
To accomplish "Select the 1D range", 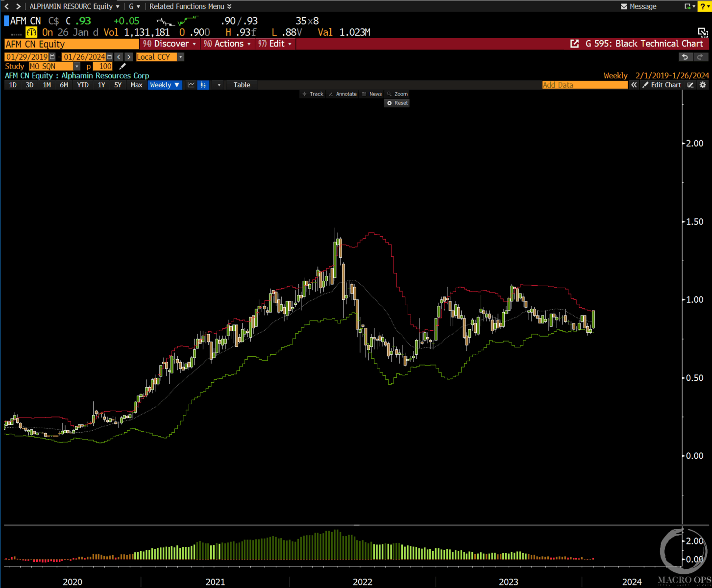I will tap(13, 85).
